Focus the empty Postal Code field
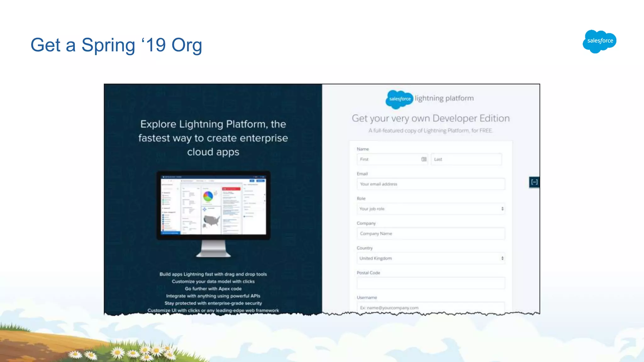The image size is (644, 362). pos(431,283)
